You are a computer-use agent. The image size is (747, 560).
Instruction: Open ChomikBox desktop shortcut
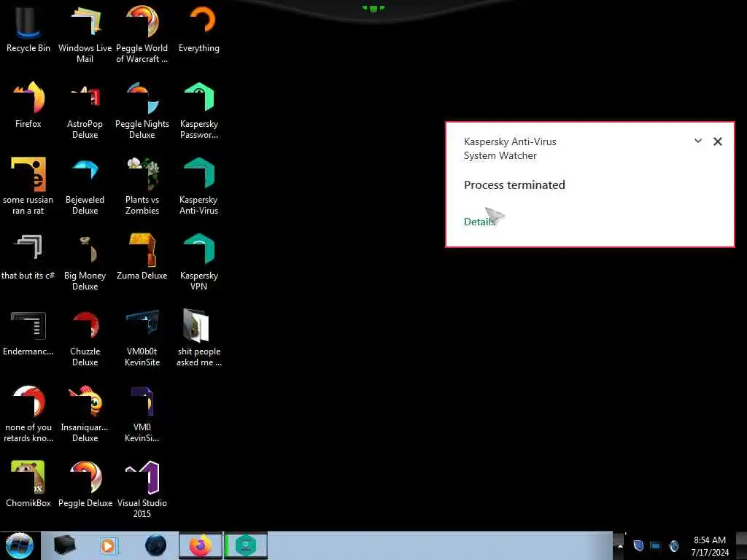point(28,484)
